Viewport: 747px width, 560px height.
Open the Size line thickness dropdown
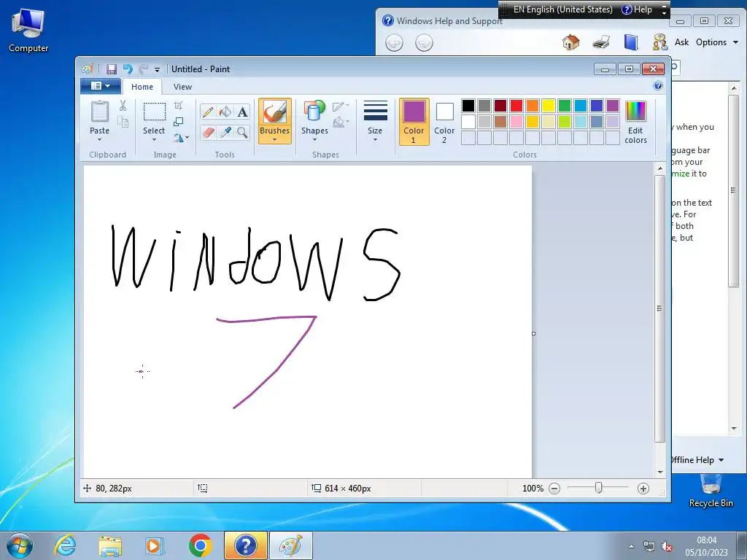point(375,122)
